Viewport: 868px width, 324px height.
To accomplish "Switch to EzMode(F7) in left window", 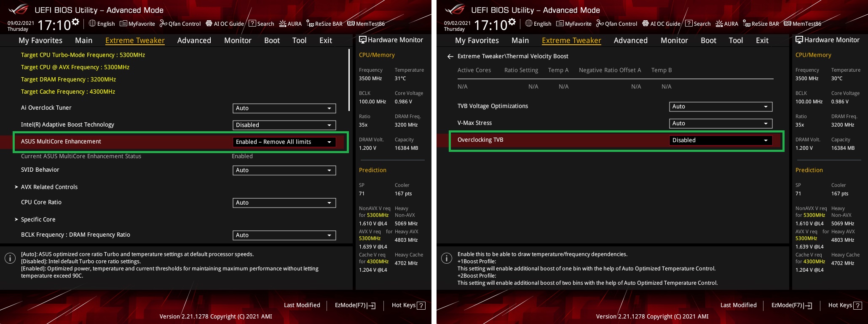I will click(x=355, y=305).
